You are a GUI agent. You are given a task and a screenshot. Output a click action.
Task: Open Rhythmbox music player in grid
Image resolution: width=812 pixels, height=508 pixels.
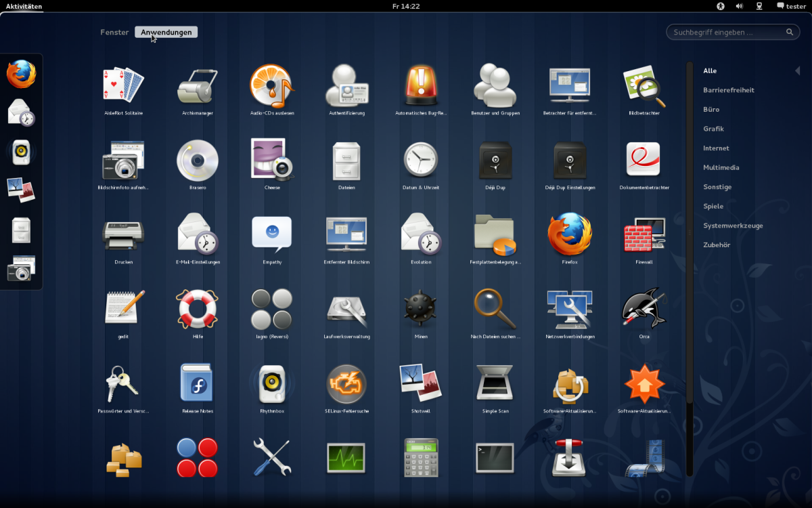click(x=272, y=384)
